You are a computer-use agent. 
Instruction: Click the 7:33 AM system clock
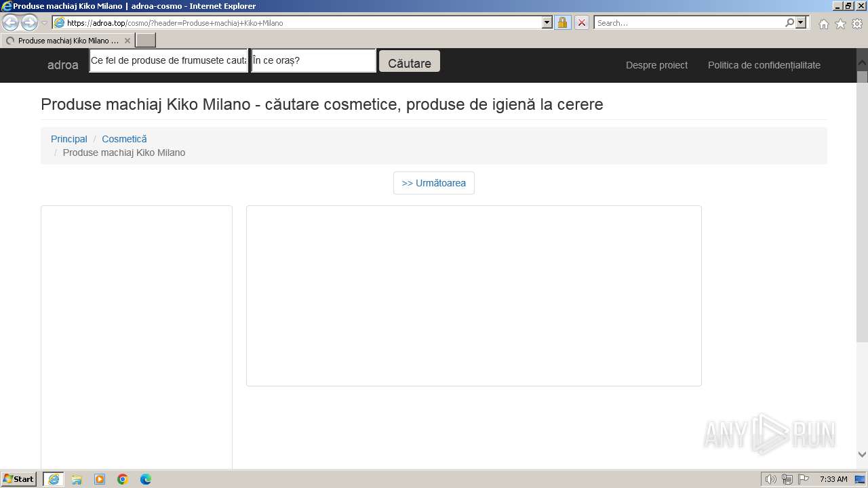(x=833, y=479)
